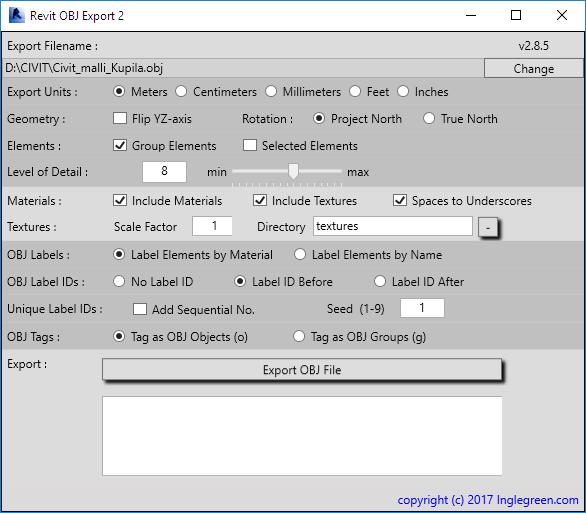The height and width of the screenshot is (513, 586).
Task: Click the Level of Detail slider handle
Action: tap(294, 171)
